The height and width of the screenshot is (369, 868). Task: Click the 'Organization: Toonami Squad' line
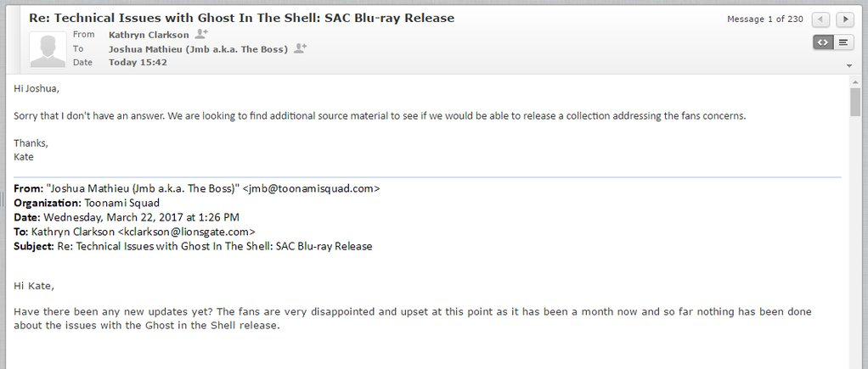click(87, 203)
